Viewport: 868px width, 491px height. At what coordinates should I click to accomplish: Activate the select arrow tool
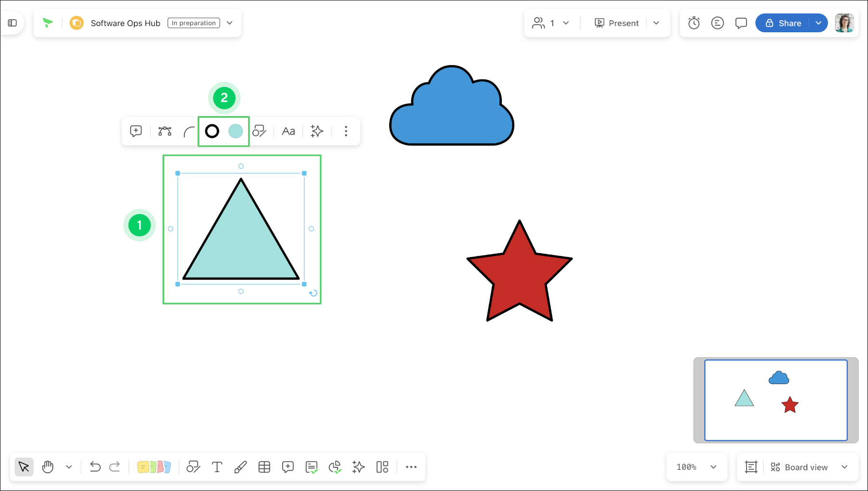[24, 467]
